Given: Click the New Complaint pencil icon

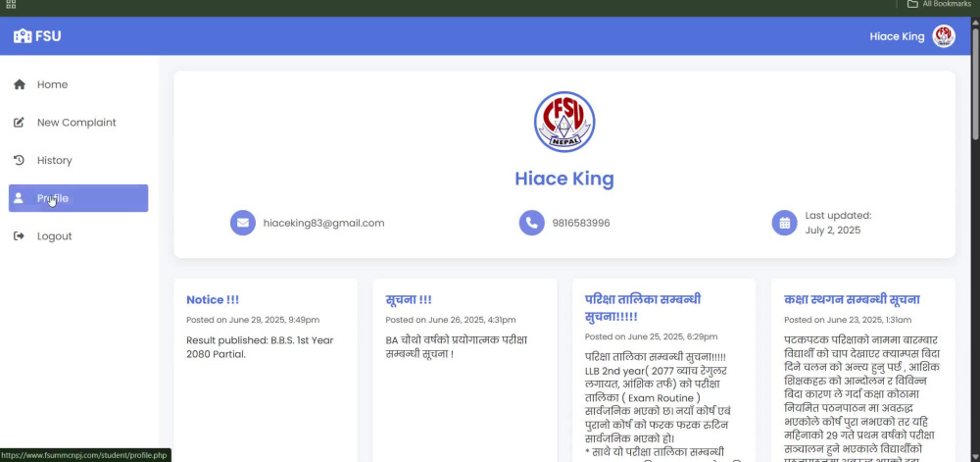Looking at the screenshot, I should click(x=20, y=123).
